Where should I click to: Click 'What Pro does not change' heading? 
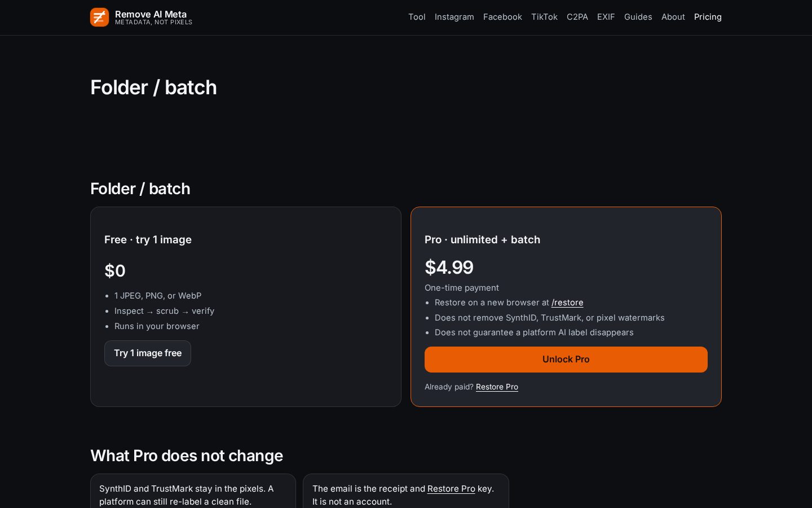click(x=187, y=456)
